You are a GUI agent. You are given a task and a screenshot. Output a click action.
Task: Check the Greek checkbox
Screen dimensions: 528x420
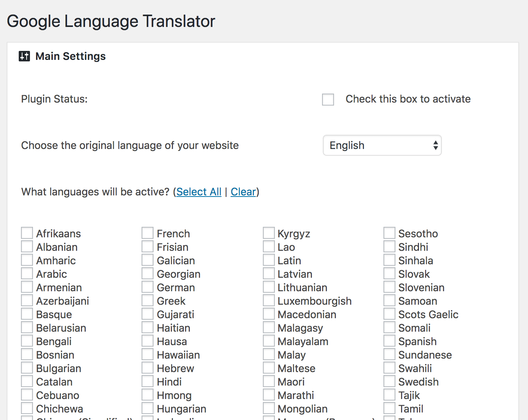tap(148, 300)
